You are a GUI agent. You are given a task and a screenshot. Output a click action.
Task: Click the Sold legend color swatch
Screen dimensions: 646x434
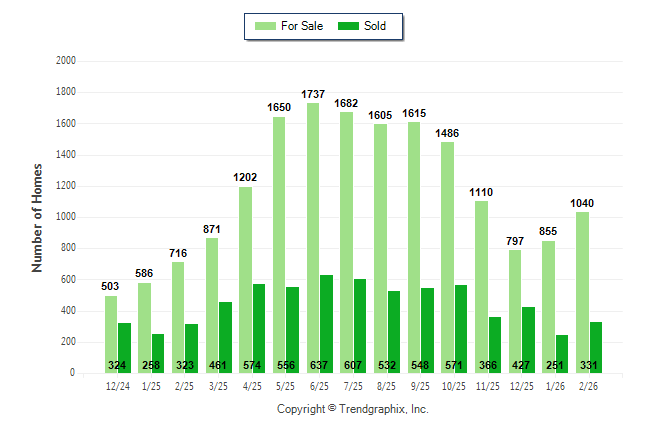coord(349,26)
